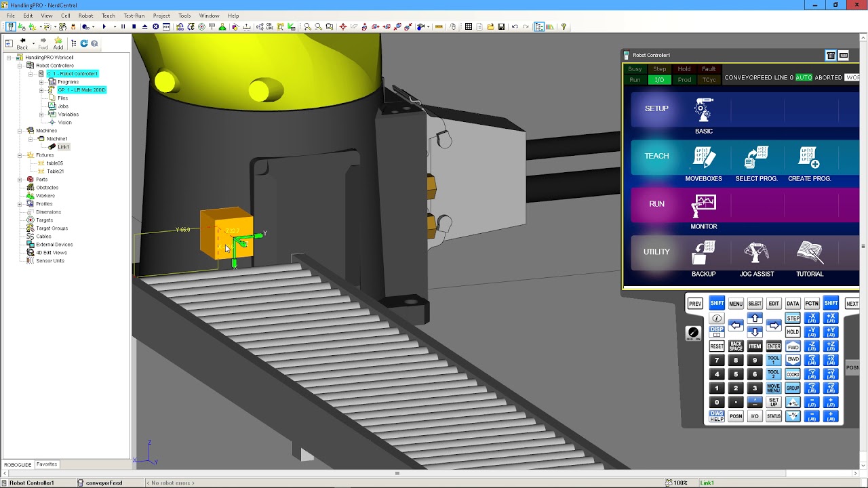Click the green worker figure toolbar icon
Viewport: 868px width, 488px height.
(222, 26)
